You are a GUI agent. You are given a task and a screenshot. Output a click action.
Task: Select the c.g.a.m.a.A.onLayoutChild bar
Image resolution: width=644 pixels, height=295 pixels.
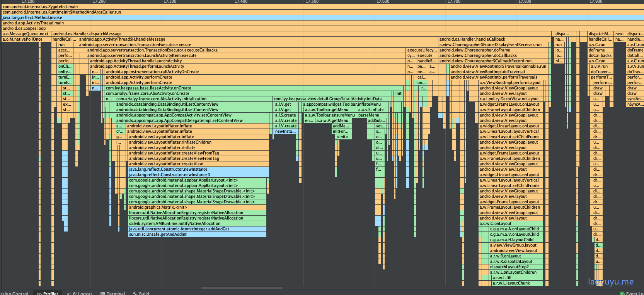[x=516, y=229]
